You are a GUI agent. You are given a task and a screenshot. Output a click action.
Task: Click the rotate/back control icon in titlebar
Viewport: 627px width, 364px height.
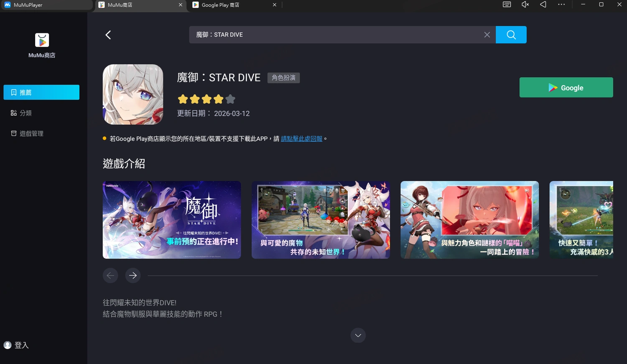click(x=543, y=5)
